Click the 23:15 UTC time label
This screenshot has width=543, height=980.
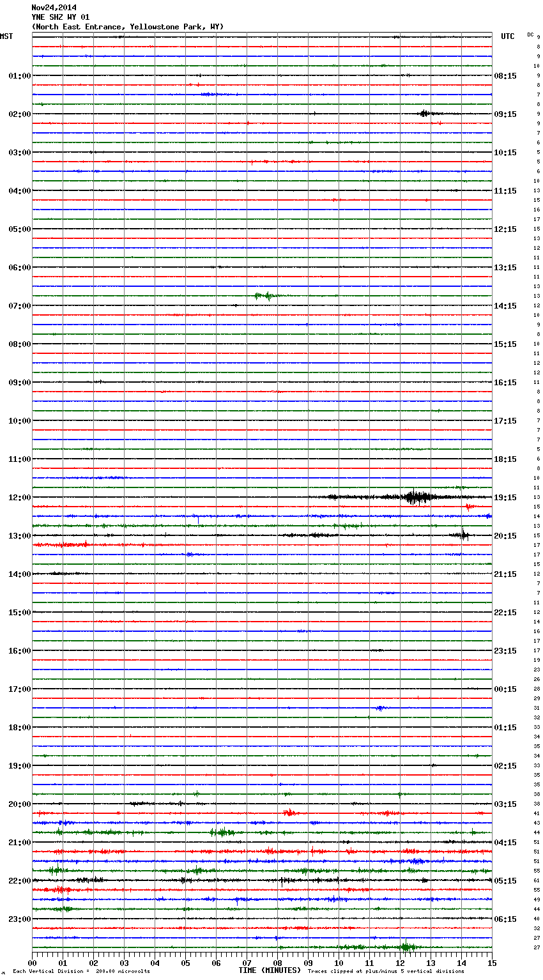pos(505,651)
